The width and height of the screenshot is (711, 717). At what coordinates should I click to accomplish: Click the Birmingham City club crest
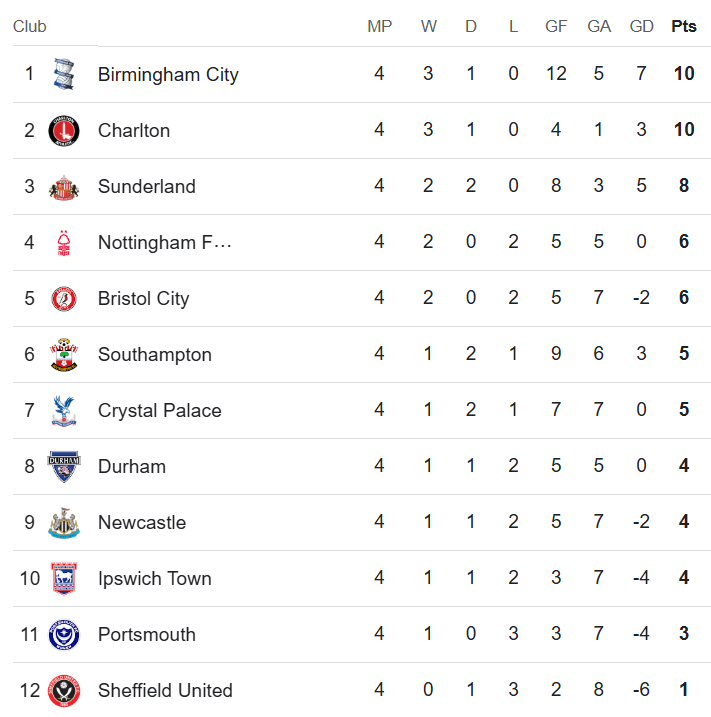point(64,74)
